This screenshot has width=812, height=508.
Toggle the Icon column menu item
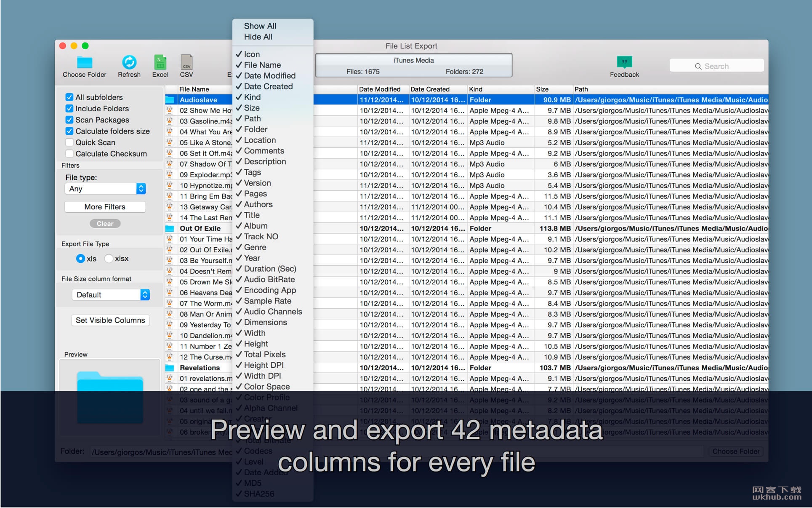tap(273, 54)
